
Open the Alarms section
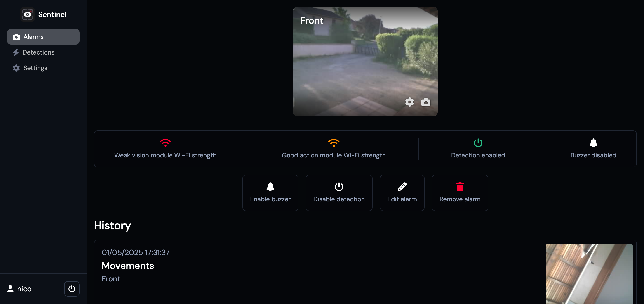43,37
